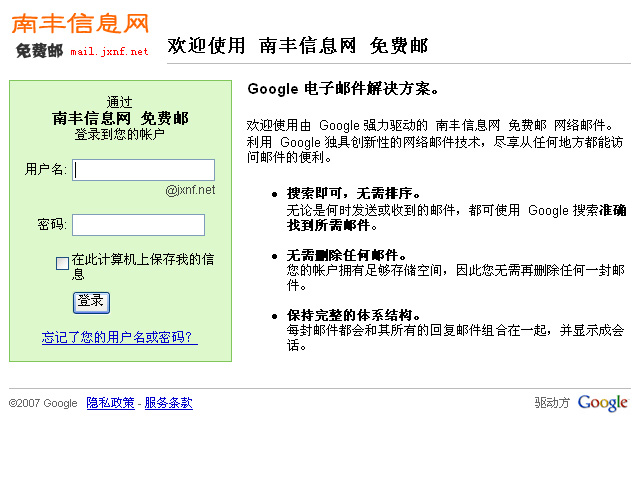The width and height of the screenshot is (640, 480).
Task: Click the 登录 login button
Action: [x=91, y=302]
